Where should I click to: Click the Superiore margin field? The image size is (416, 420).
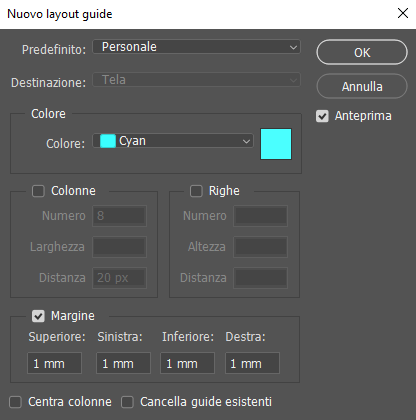coord(54,363)
